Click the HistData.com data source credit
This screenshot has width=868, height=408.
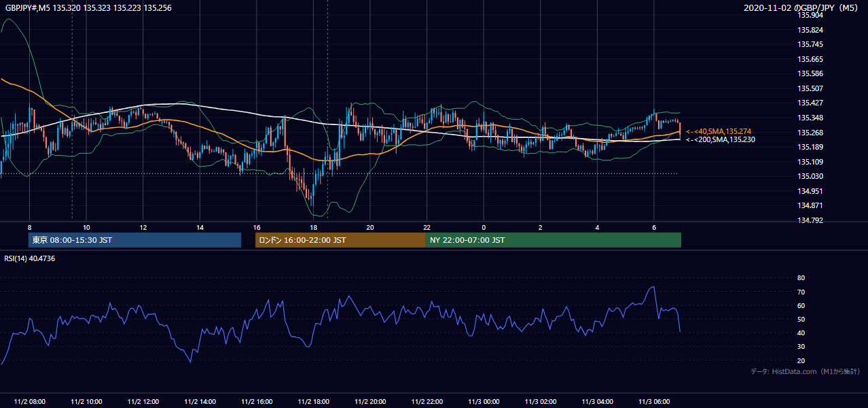[806, 372]
